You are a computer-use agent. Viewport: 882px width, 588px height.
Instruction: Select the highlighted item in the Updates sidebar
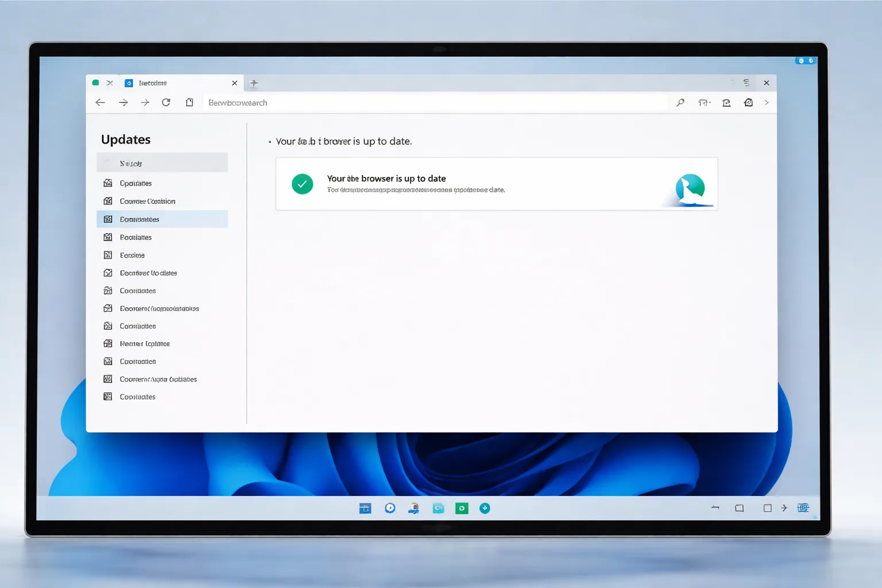[163, 219]
